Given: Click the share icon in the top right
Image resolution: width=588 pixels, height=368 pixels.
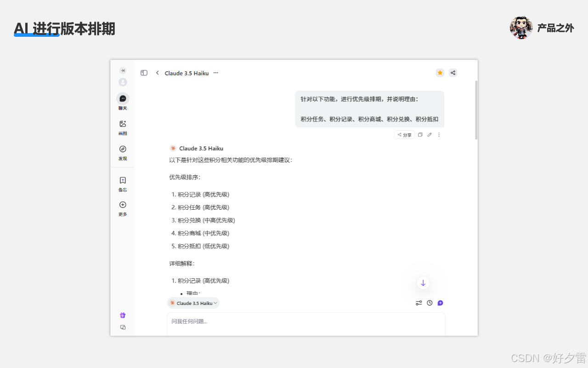Looking at the screenshot, I should pos(453,73).
